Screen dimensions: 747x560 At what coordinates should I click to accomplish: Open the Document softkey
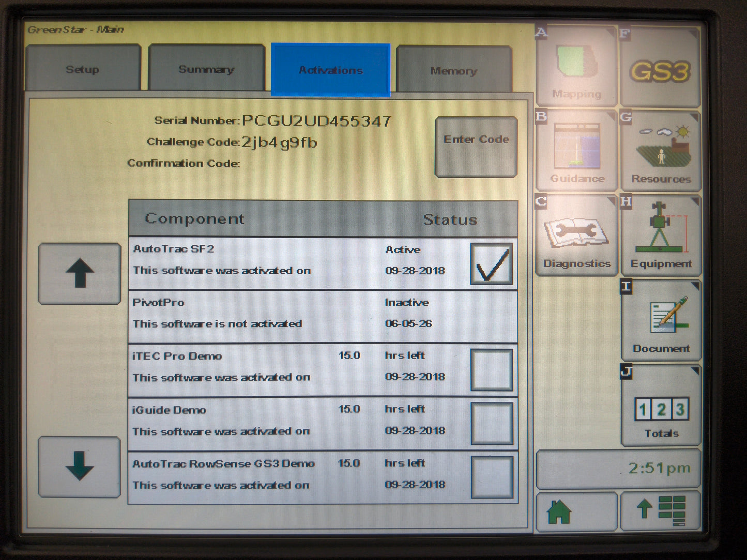(x=661, y=321)
